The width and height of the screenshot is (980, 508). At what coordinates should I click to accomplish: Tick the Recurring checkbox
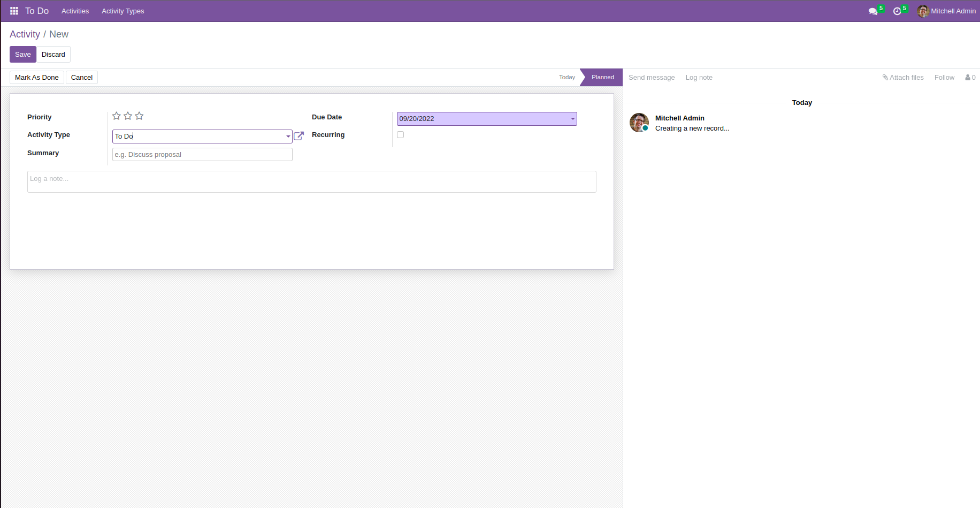(x=401, y=135)
